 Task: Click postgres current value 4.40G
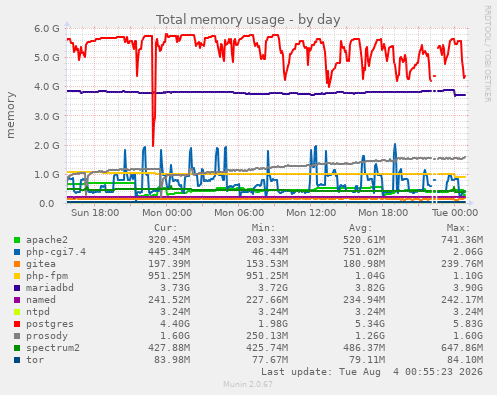point(175,324)
